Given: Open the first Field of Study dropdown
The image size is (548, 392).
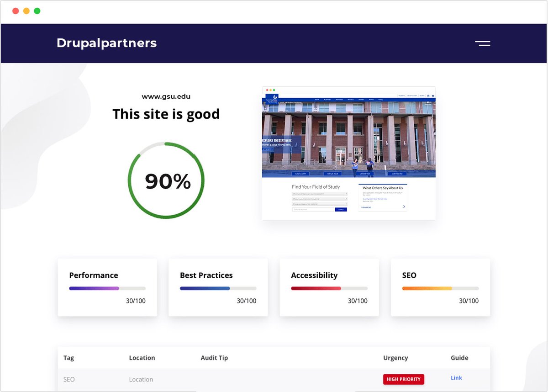Looking at the screenshot, I should (320, 193).
